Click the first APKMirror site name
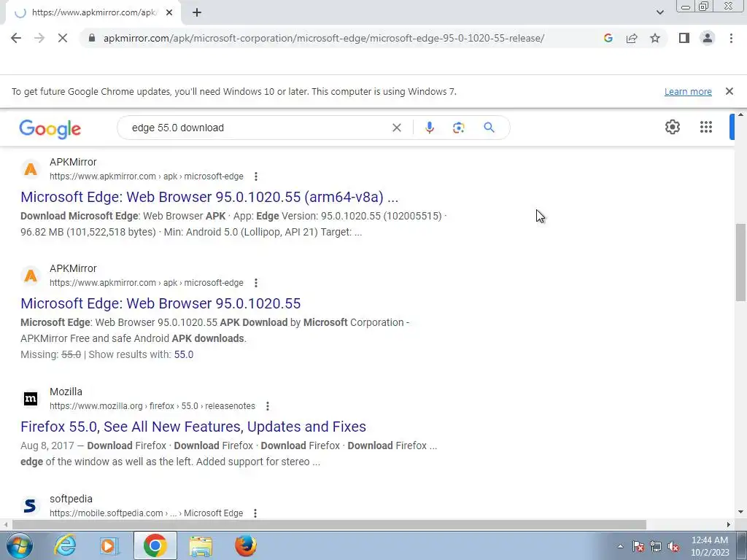This screenshot has height=560, width=747. 73,162
